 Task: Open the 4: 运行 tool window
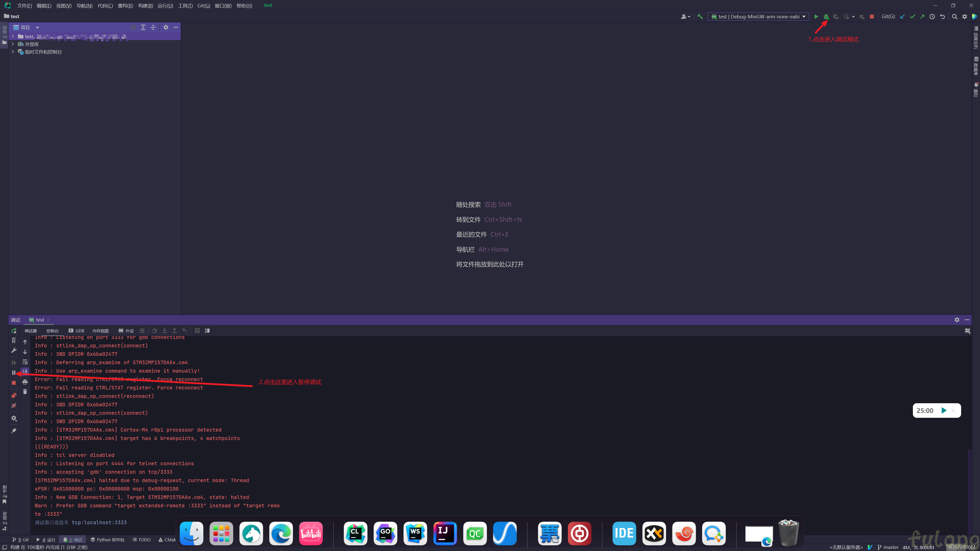46,540
